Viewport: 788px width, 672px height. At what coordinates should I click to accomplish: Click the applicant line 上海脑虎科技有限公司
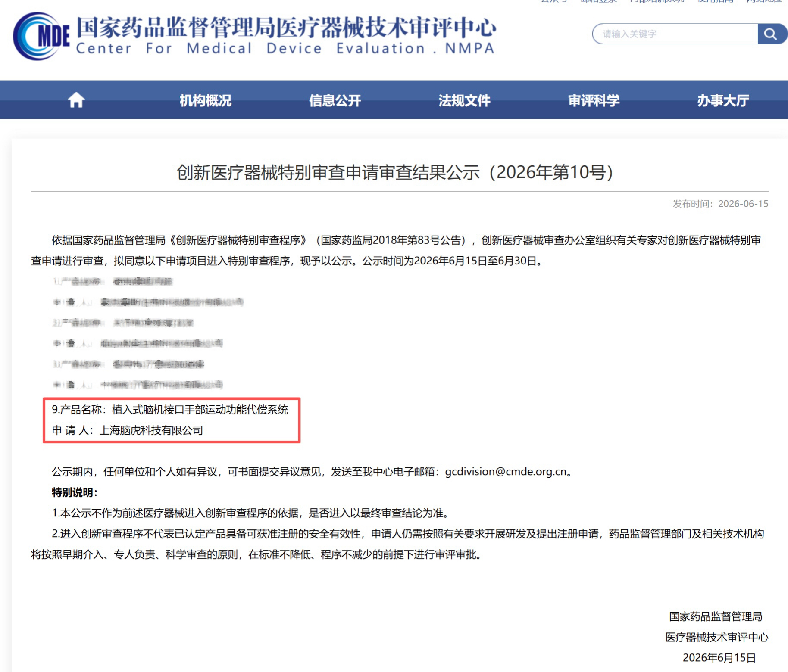[x=128, y=430]
